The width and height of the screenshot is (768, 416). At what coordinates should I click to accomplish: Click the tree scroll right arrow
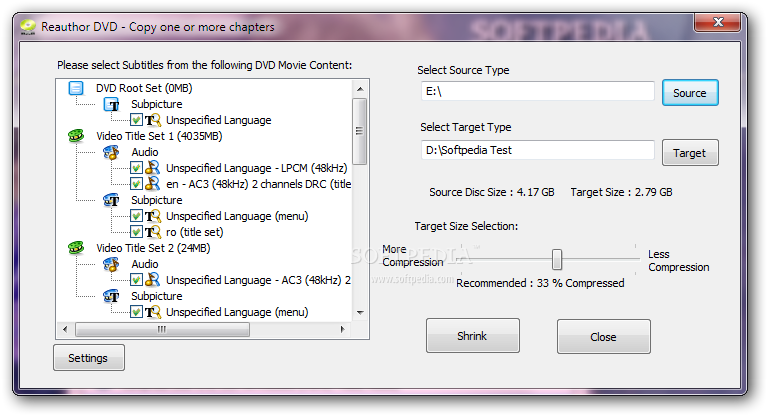click(343, 329)
